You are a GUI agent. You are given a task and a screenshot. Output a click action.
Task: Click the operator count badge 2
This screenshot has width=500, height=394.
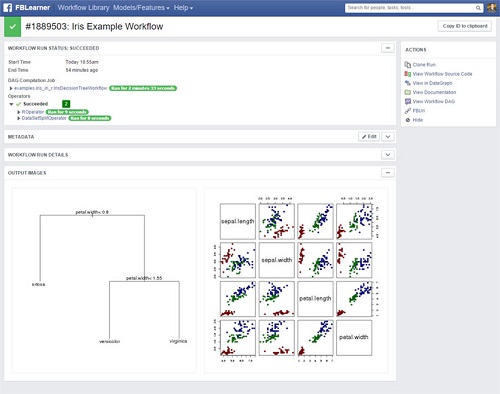66,104
